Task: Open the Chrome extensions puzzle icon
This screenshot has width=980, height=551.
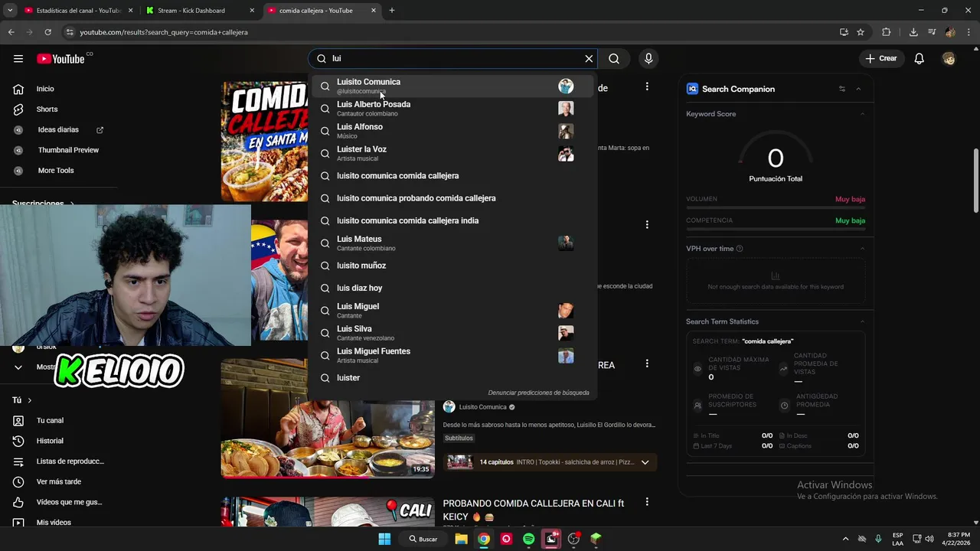Action: point(887,32)
